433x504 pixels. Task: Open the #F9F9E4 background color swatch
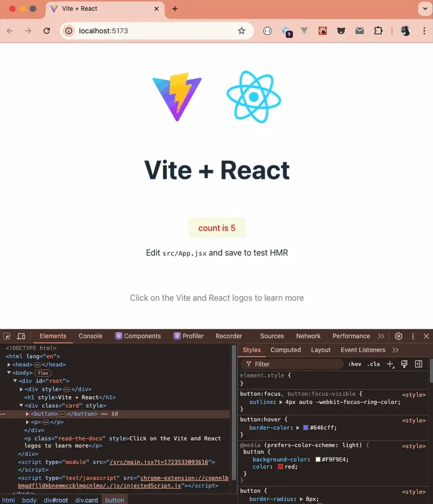click(x=318, y=459)
